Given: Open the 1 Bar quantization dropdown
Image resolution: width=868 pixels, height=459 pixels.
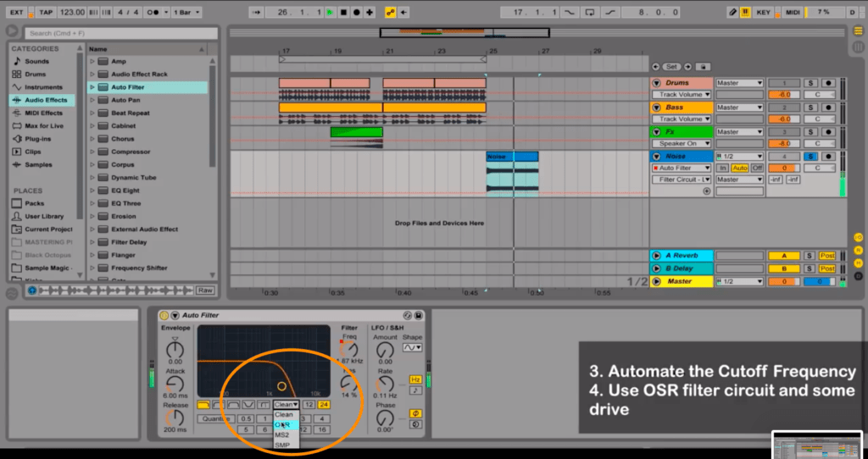Looking at the screenshot, I should pyautogui.click(x=187, y=12).
